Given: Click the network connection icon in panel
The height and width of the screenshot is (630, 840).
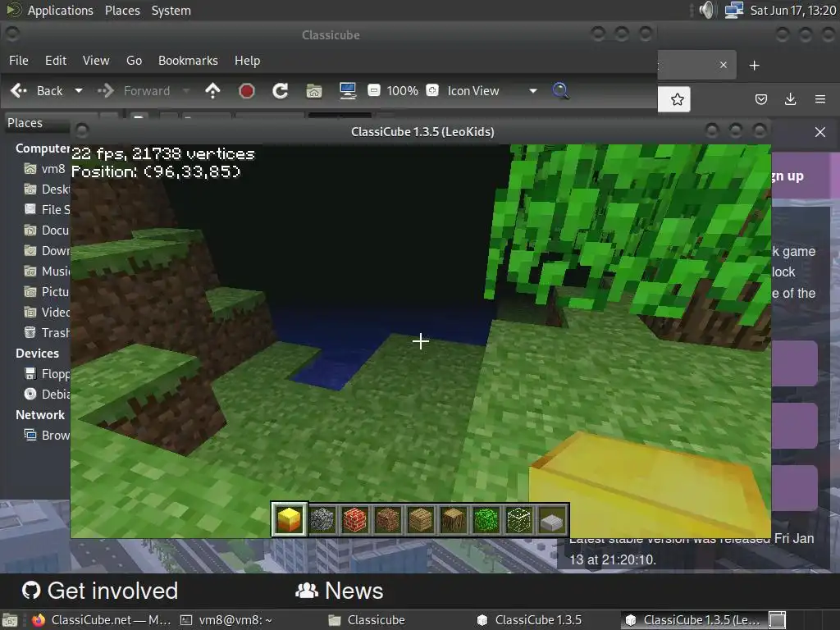Looking at the screenshot, I should click(x=734, y=10).
